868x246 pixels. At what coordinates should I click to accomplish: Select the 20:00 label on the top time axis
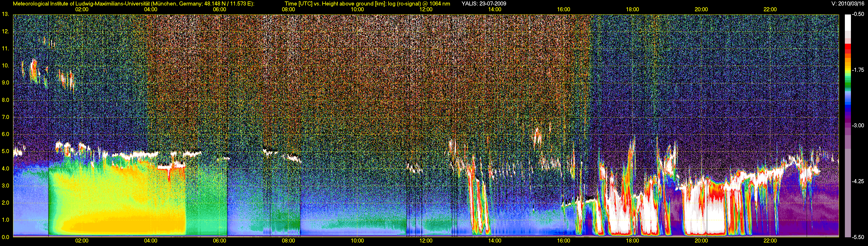pos(701,10)
